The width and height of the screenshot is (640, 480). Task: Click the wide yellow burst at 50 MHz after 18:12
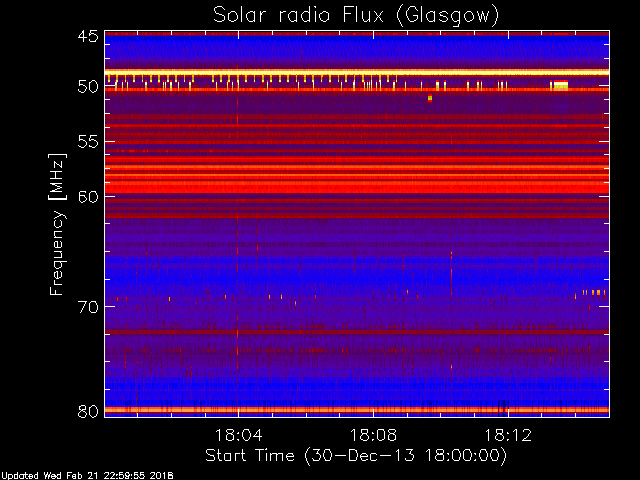[560, 86]
